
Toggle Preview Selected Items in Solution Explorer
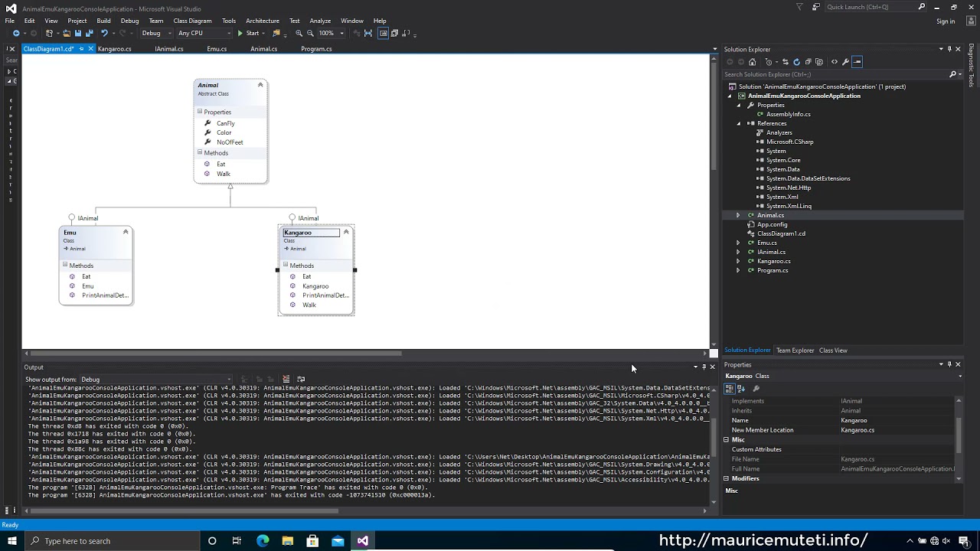coord(857,62)
